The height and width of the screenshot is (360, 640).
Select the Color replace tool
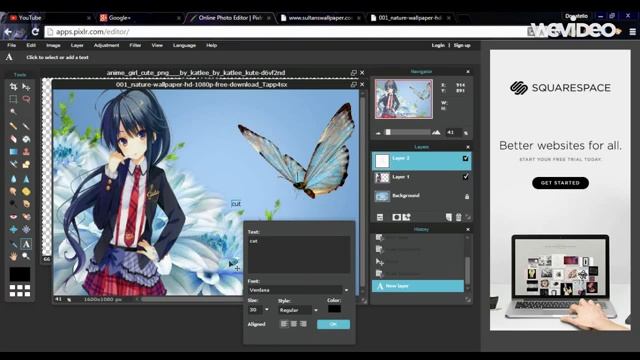click(x=13, y=164)
